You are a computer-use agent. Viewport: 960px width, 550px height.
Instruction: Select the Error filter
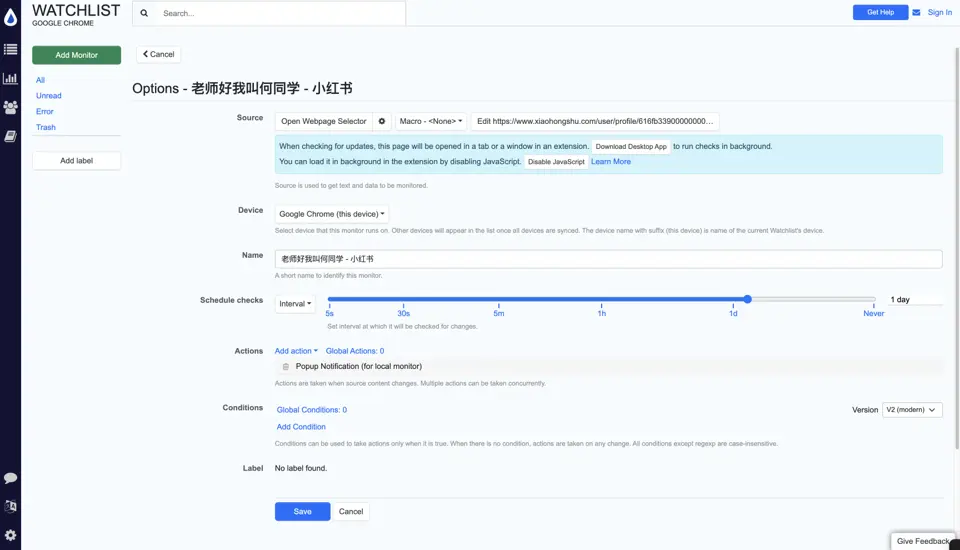45,111
